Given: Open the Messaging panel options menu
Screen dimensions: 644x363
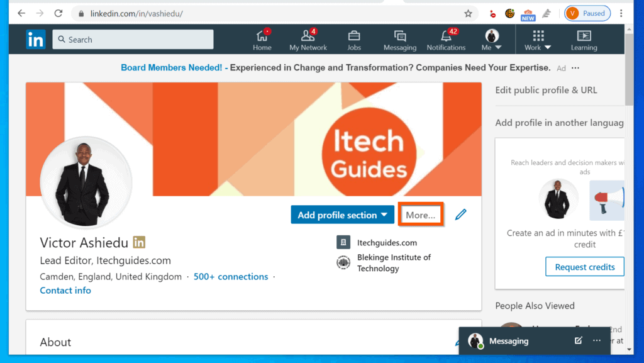Looking at the screenshot, I should coord(596,340).
